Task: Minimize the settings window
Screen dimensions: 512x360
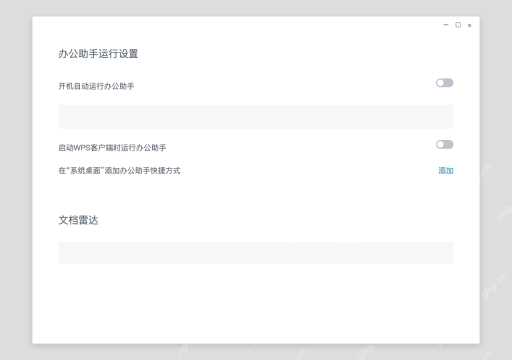Action: click(x=446, y=25)
